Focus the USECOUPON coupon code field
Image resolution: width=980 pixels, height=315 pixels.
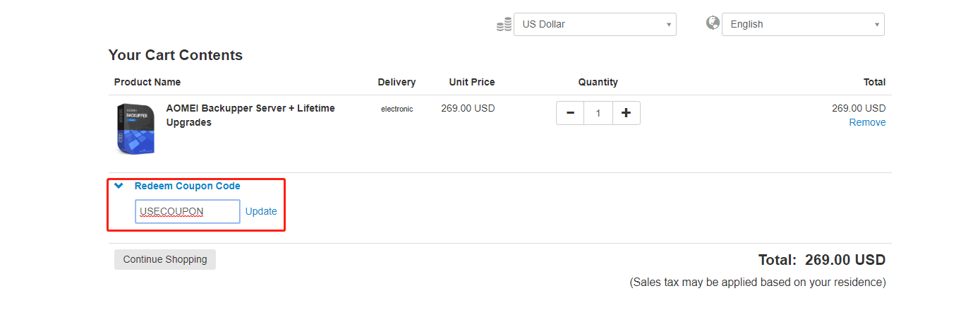[x=187, y=211]
